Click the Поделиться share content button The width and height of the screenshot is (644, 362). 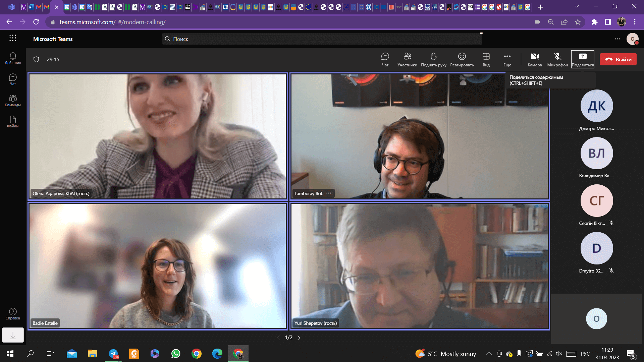pos(583,59)
